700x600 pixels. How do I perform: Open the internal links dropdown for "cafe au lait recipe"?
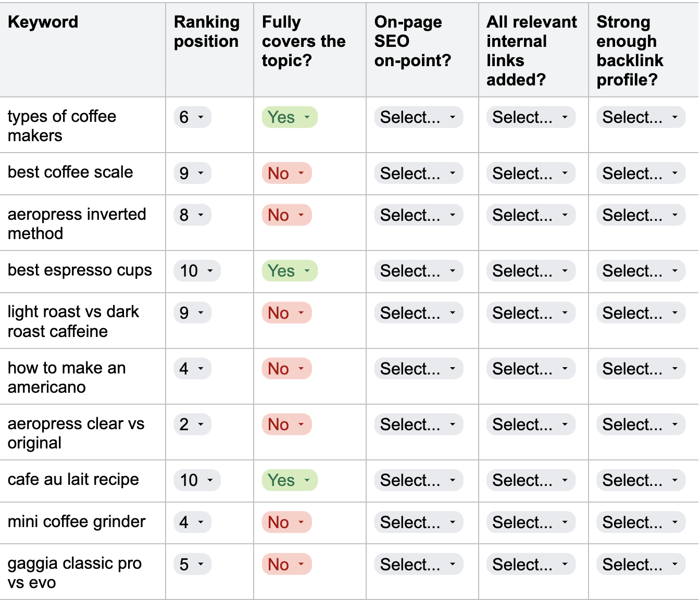(530, 480)
